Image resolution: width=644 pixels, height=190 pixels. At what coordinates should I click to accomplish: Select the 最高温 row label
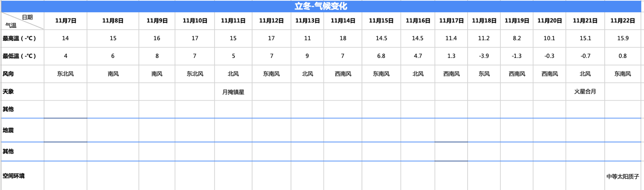22,38
